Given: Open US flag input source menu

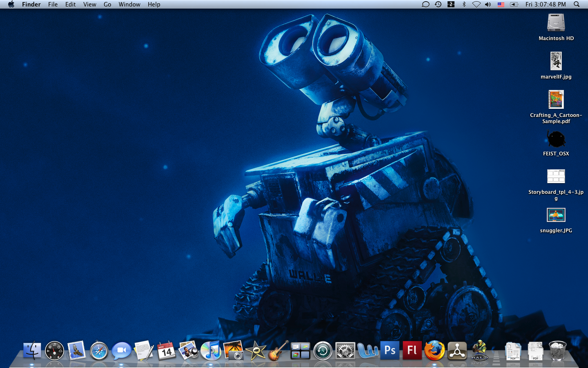Looking at the screenshot, I should point(501,4).
